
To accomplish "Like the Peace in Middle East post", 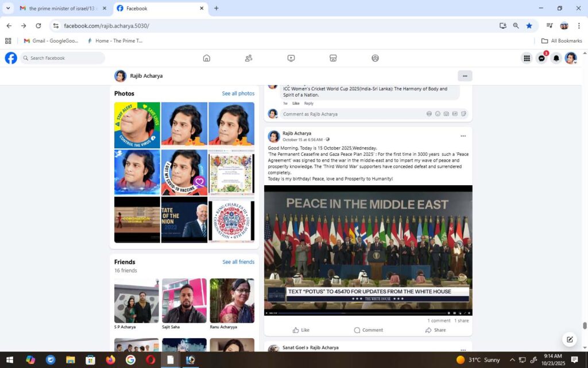I will [301, 330].
